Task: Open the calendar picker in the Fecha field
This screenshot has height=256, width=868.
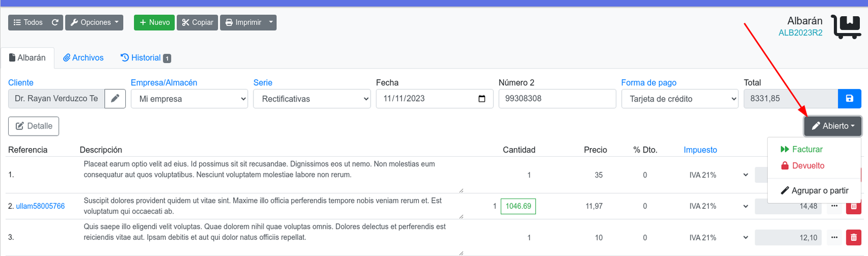Action: pyautogui.click(x=482, y=99)
